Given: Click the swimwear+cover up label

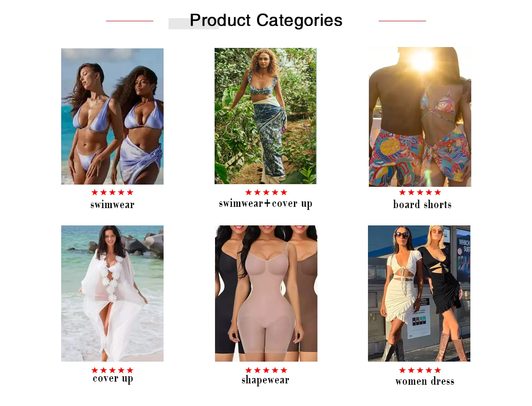Looking at the screenshot, I should [266, 204].
